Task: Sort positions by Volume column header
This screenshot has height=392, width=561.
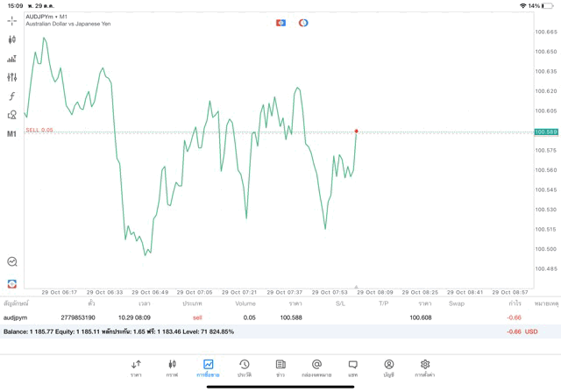Action: (245, 303)
